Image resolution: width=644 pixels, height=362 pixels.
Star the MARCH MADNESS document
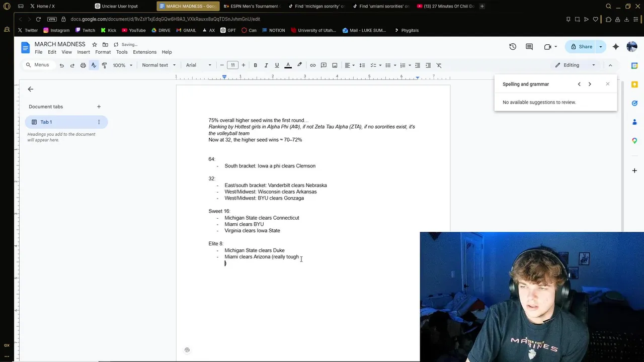[94, 45]
